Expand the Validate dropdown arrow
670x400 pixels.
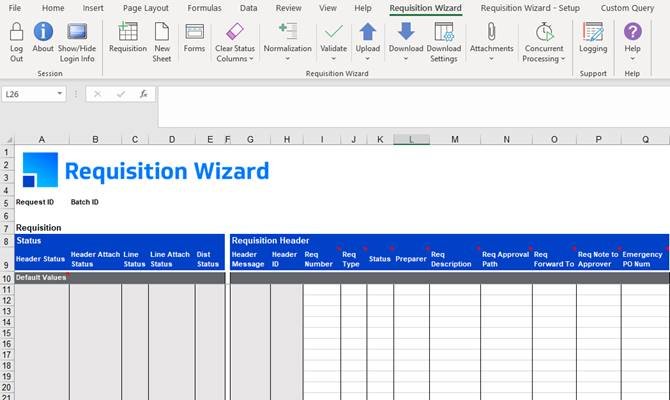click(x=333, y=59)
